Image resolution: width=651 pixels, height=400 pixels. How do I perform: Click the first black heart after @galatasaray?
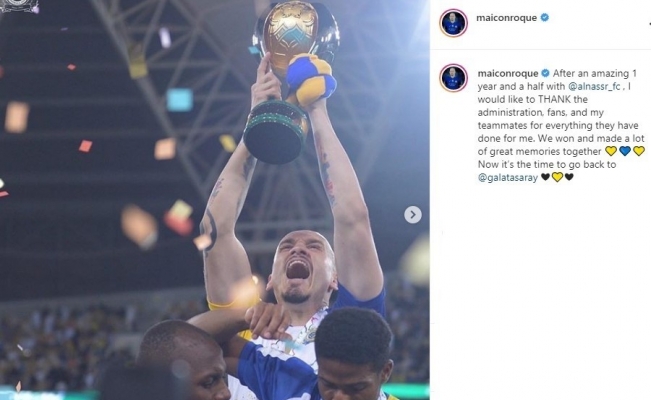pos(546,177)
